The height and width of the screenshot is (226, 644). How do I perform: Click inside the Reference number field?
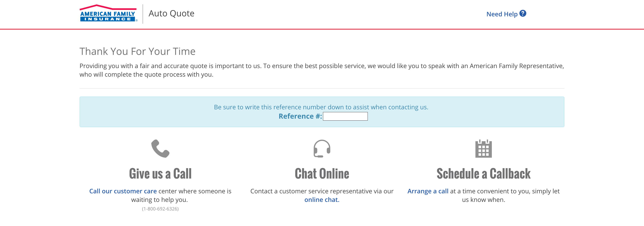coord(345,116)
